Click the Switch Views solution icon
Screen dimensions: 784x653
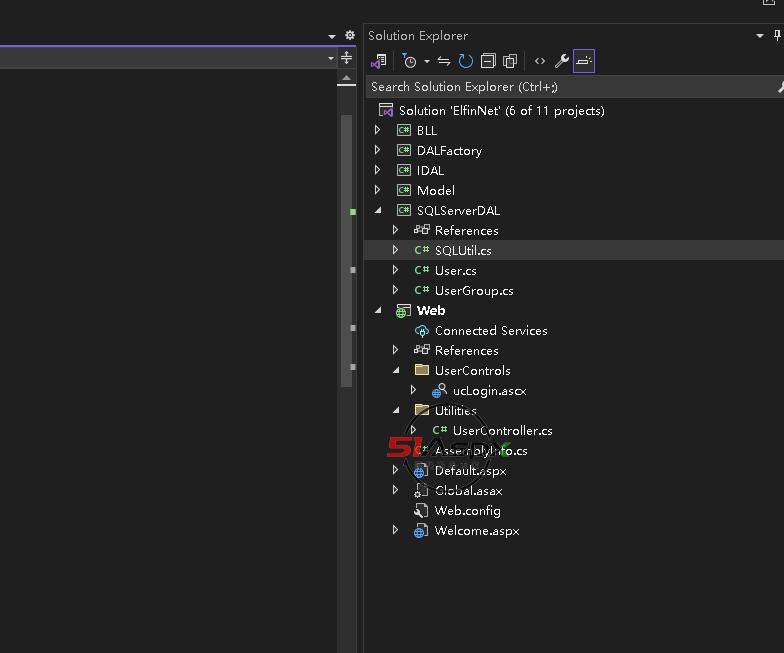click(378, 61)
